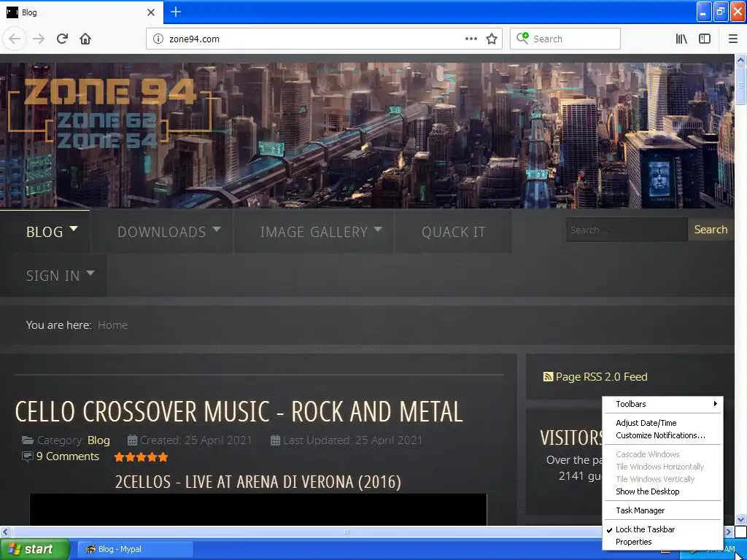The height and width of the screenshot is (560, 747).
Task: Click vertical scrollbar down arrow
Action: coord(741,519)
